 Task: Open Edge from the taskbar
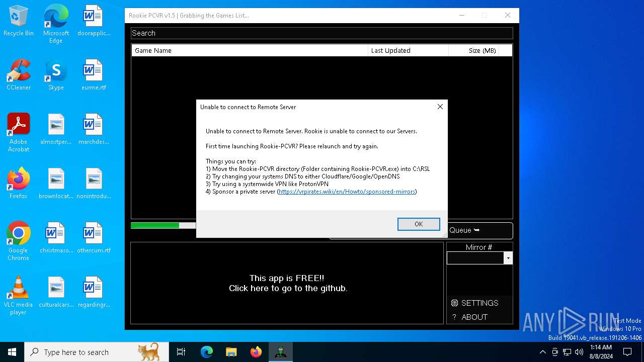pyautogui.click(x=207, y=352)
